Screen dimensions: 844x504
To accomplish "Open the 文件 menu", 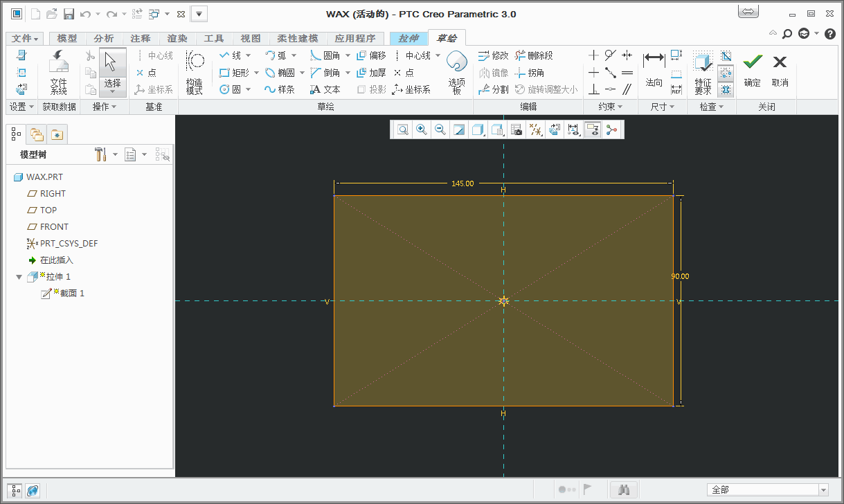I will [26, 39].
